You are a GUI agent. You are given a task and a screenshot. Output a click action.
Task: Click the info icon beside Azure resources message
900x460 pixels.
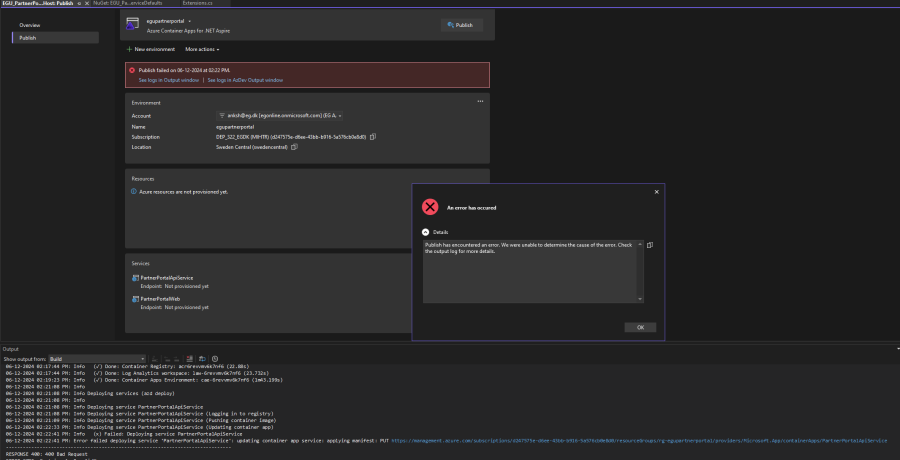(134, 192)
